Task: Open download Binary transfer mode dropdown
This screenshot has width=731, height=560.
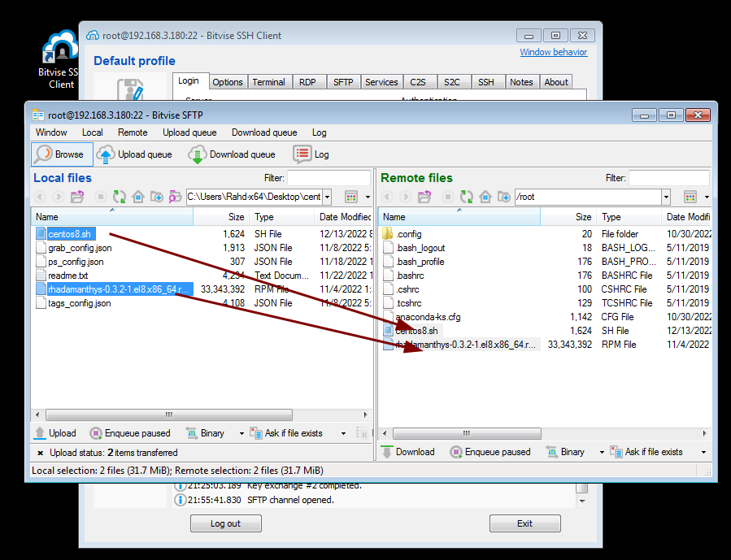Action: pyautogui.click(x=602, y=452)
